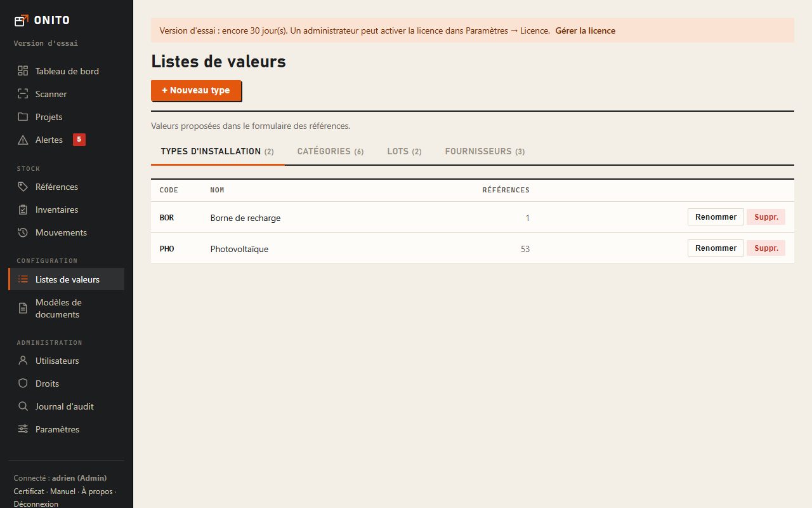
Task: Switch to the Lots tab
Action: click(x=404, y=151)
